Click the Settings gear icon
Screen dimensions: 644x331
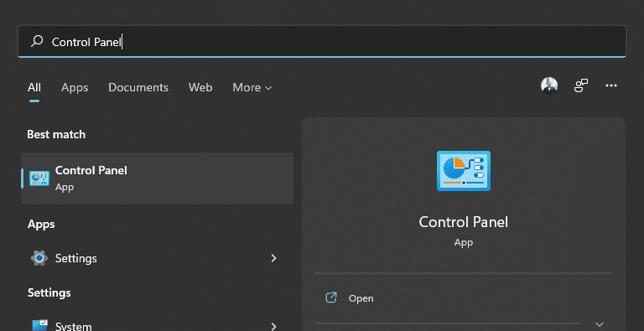[39, 258]
